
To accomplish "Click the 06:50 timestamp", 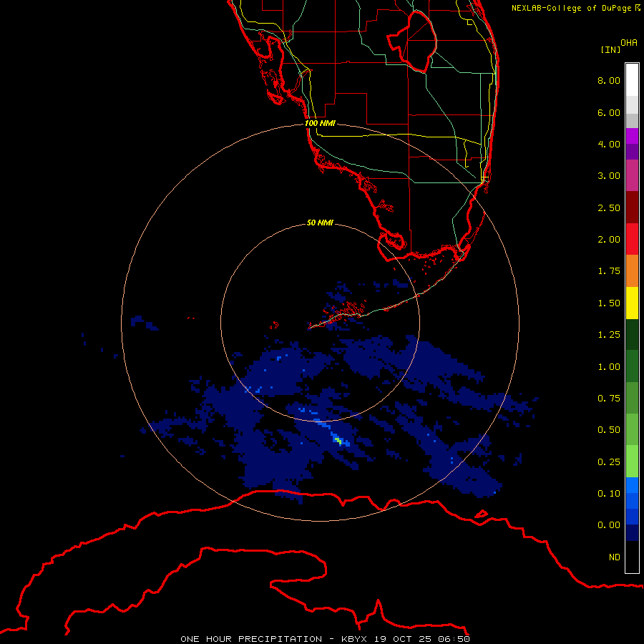I will pos(454,639).
